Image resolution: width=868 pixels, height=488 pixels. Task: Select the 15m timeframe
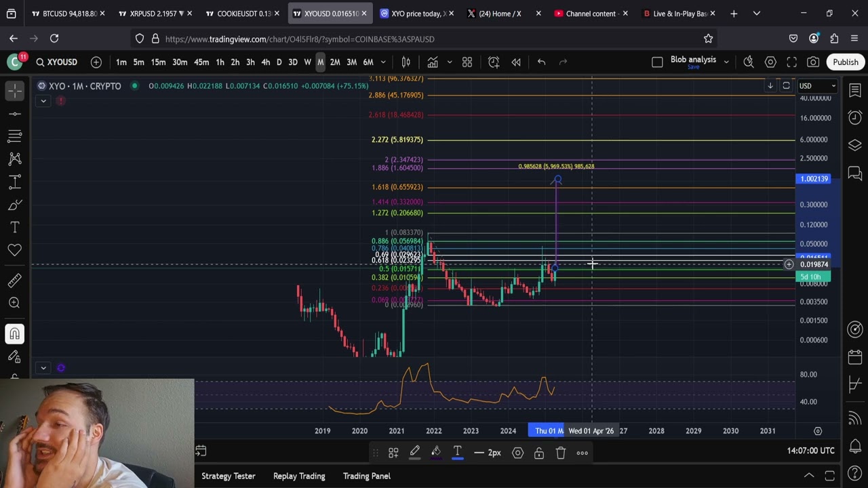pos(158,62)
